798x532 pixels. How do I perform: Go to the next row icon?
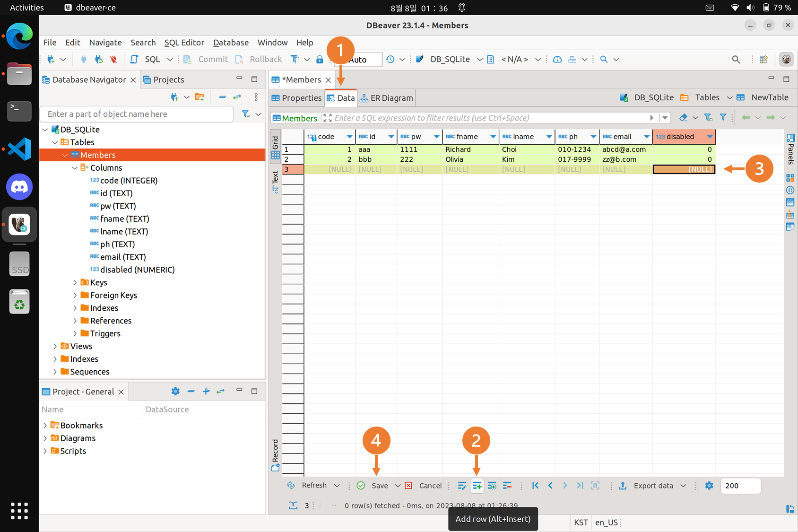[565, 486]
